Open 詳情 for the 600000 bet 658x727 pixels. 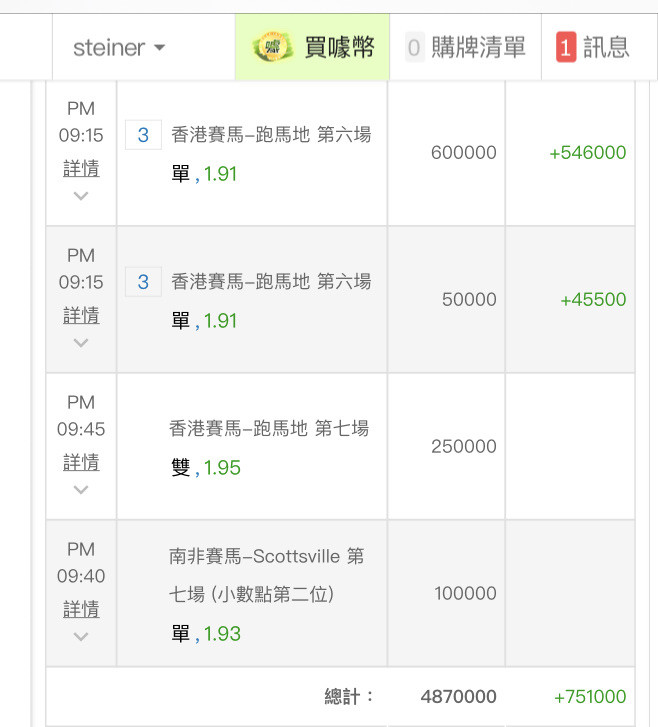81,168
